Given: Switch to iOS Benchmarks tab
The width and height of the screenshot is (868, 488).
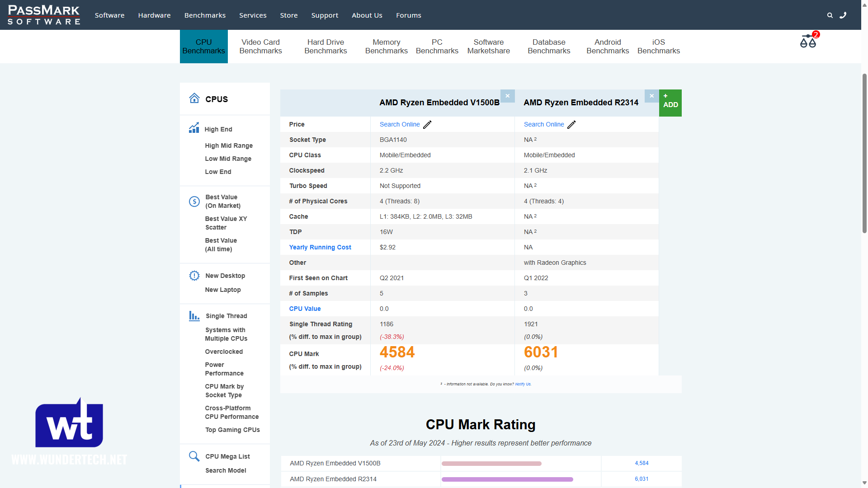Looking at the screenshot, I should tap(659, 47).
